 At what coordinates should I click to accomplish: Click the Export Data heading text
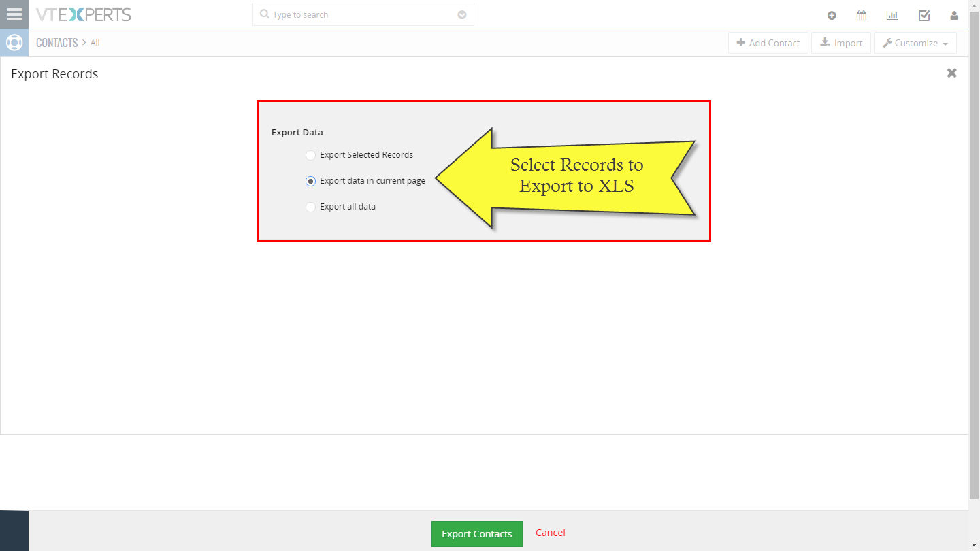[x=297, y=132]
